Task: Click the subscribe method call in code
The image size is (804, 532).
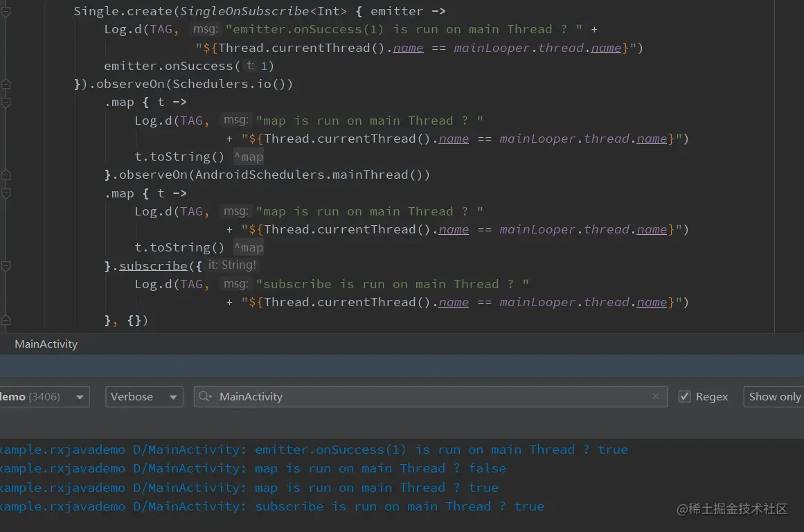Action: 153,266
